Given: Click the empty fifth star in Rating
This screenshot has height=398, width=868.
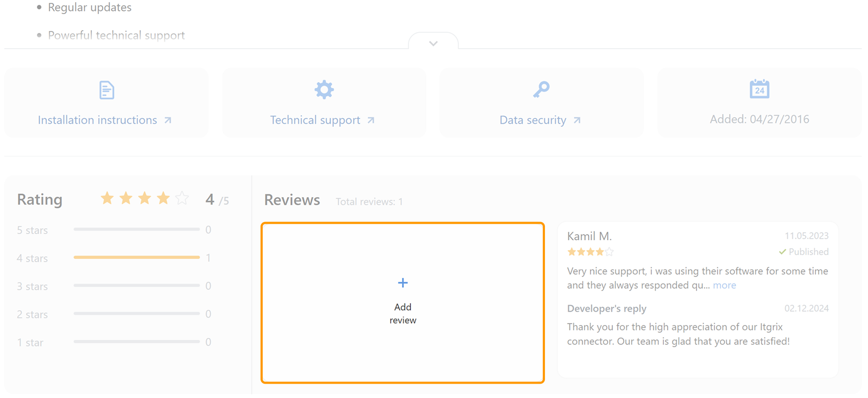Looking at the screenshot, I should coord(182,199).
